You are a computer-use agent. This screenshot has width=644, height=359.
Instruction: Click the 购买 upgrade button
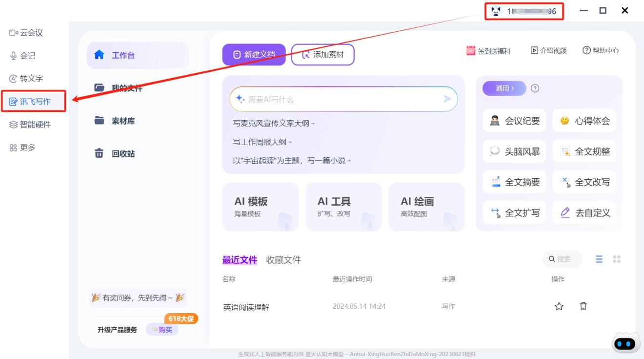pos(162,330)
